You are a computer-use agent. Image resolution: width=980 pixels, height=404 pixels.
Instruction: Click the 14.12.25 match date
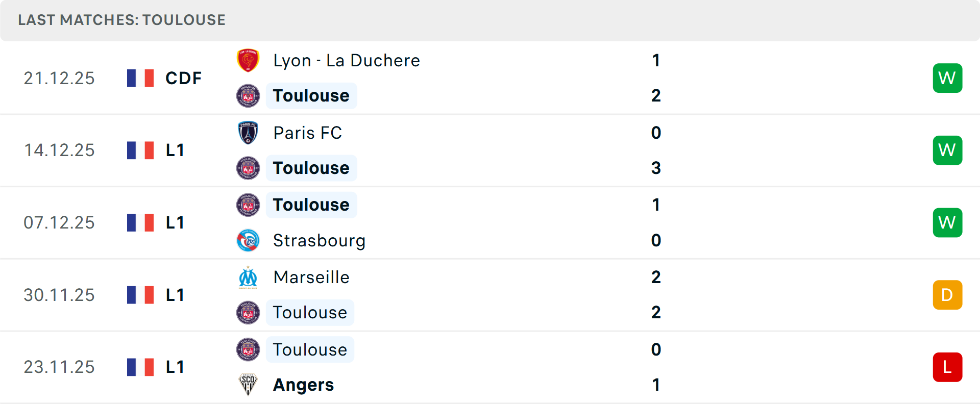59,150
